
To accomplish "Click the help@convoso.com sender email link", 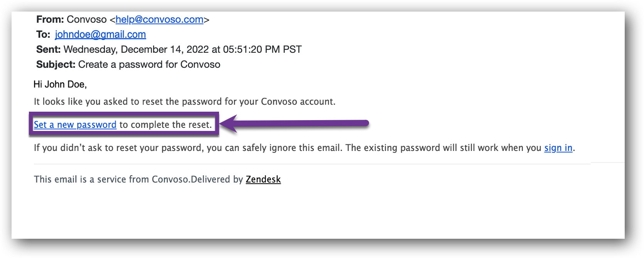I will tap(159, 19).
